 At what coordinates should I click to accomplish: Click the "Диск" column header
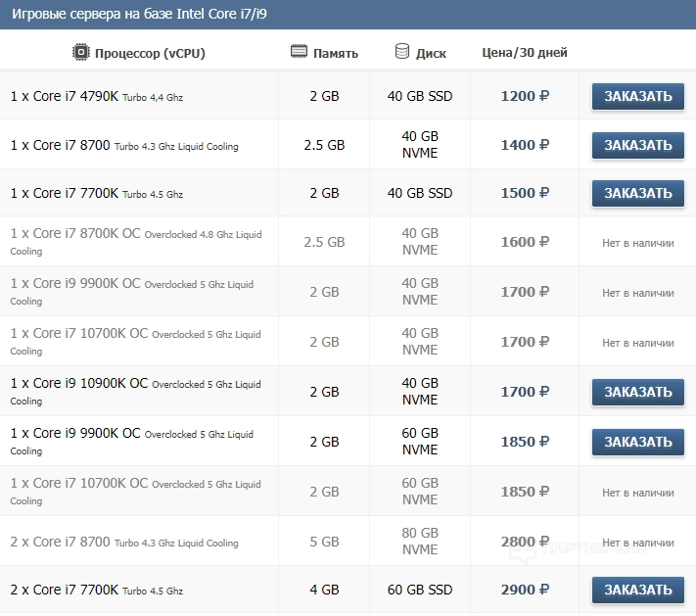point(431,53)
